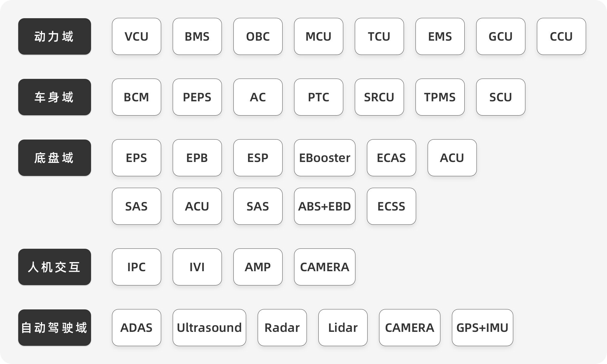Image resolution: width=607 pixels, height=364 pixels.
Task: Click the VCU module box
Action: click(137, 36)
